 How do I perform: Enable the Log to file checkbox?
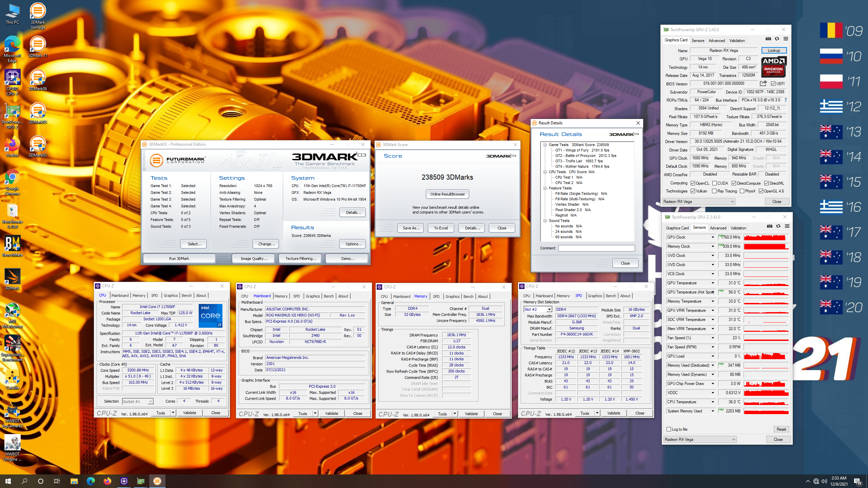pos(669,429)
